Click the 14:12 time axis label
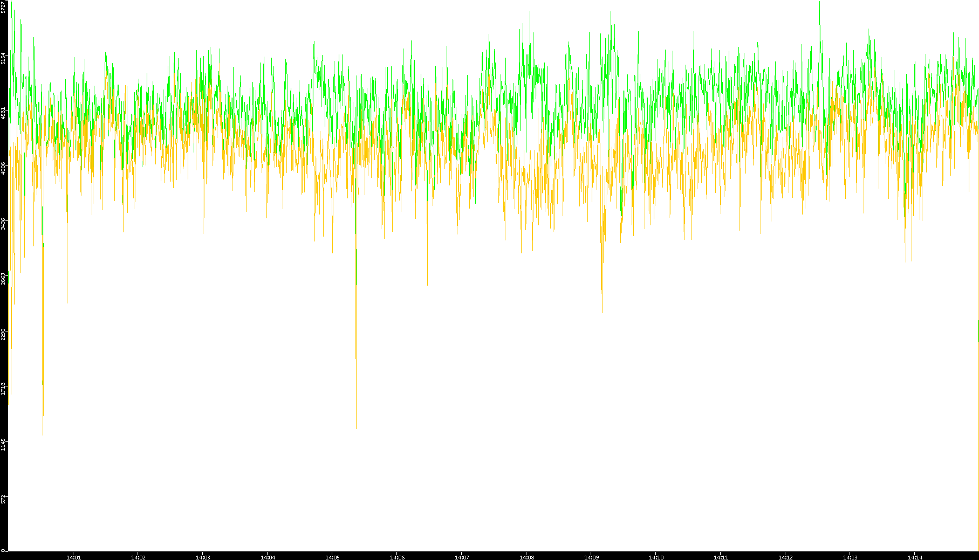Image resolution: width=979 pixels, height=560 pixels. coord(785,557)
